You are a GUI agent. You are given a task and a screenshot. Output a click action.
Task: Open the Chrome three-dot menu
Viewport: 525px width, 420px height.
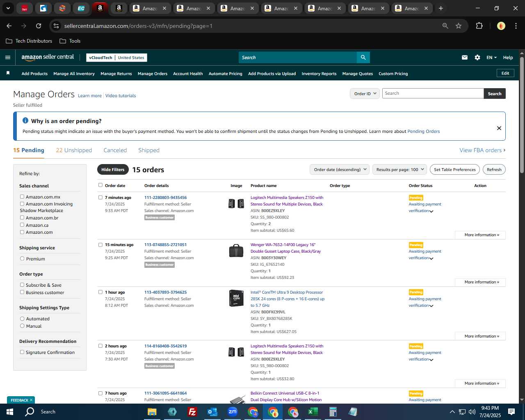coord(516,26)
